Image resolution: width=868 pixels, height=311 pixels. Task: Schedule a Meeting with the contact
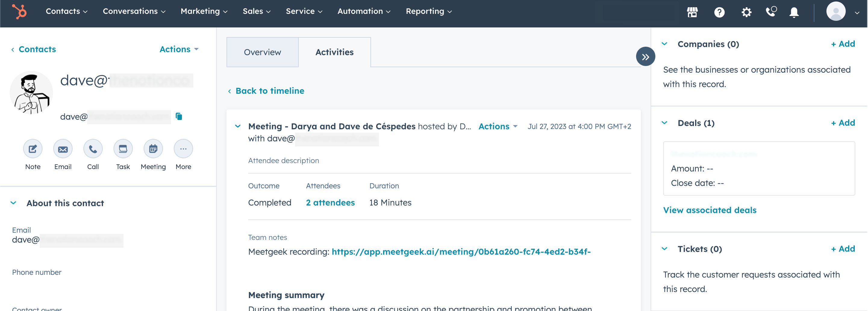tap(153, 149)
